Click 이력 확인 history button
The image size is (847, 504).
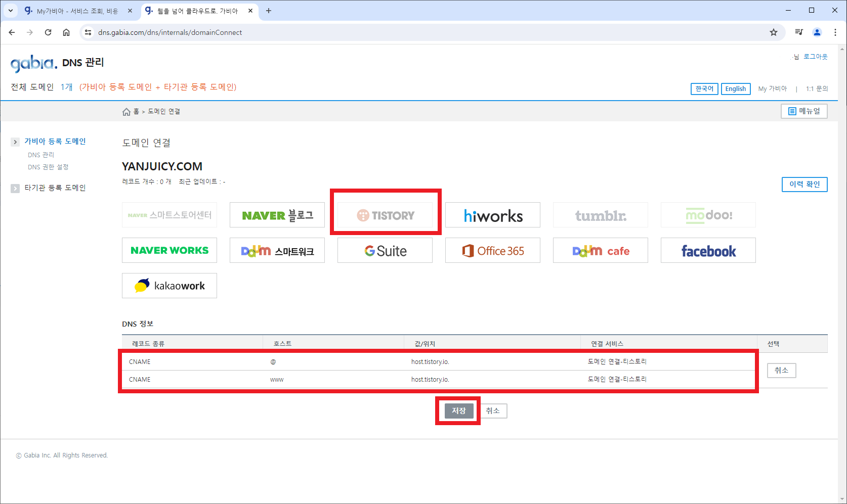tap(804, 185)
